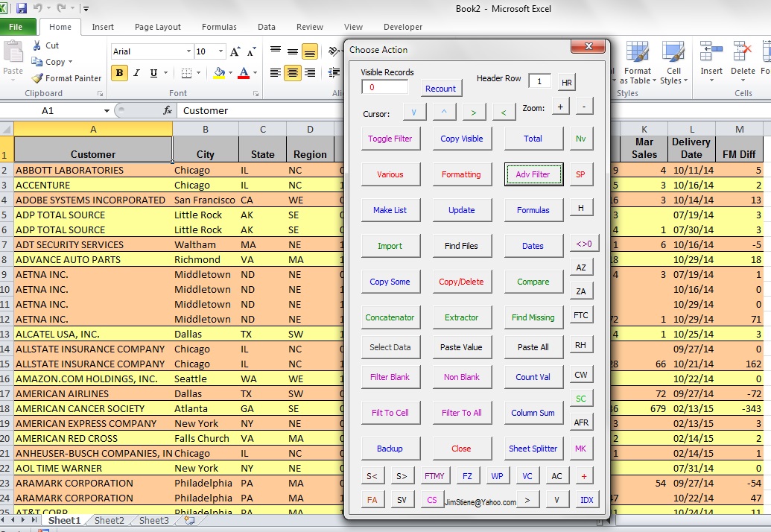Switch to the Page Layout tab

158,27
